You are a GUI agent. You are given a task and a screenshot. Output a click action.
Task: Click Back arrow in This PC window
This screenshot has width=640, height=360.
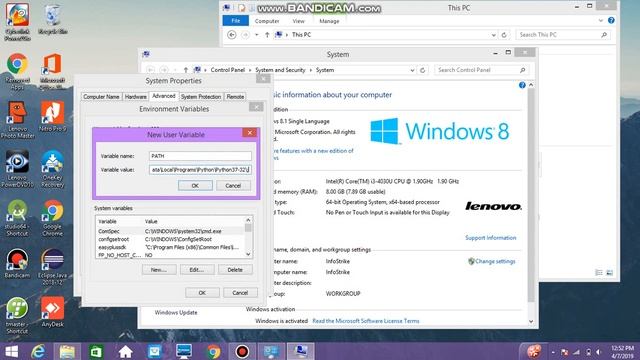pos(231,35)
